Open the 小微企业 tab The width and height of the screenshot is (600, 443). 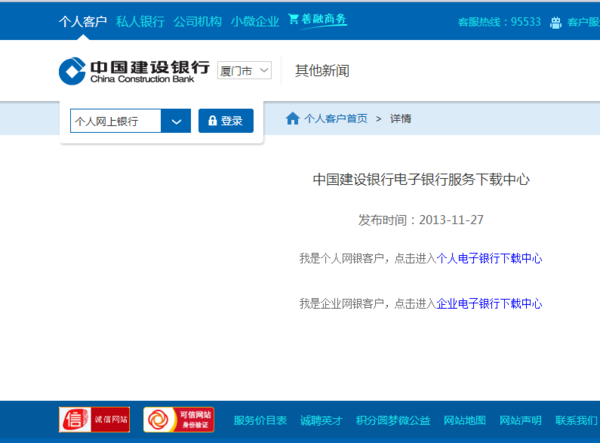(255, 21)
